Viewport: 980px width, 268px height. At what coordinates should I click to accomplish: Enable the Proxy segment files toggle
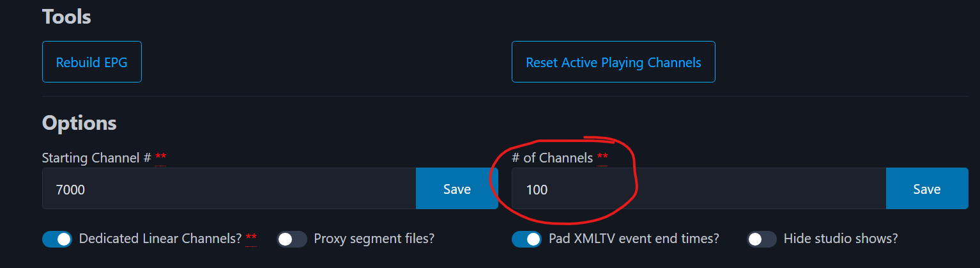[291, 239]
